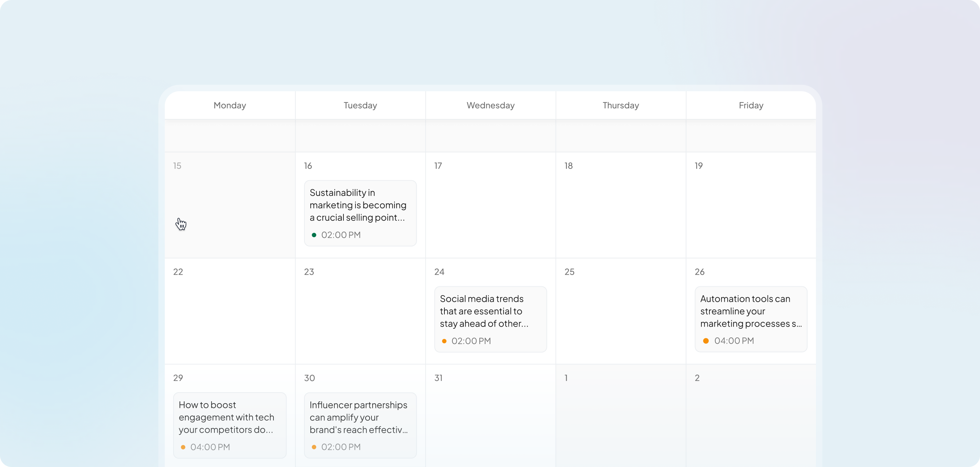Click the date number 17
The image size is (980, 467).
click(x=438, y=166)
